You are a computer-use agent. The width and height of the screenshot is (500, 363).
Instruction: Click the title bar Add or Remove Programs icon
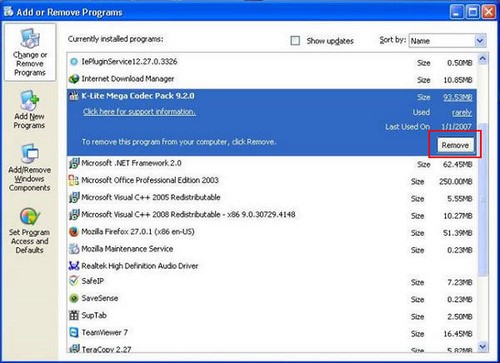coord(8,11)
